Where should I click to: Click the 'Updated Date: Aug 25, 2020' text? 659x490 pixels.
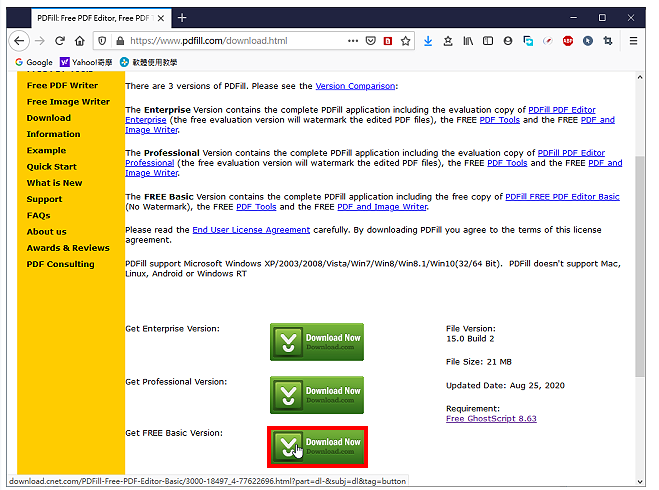click(505, 385)
